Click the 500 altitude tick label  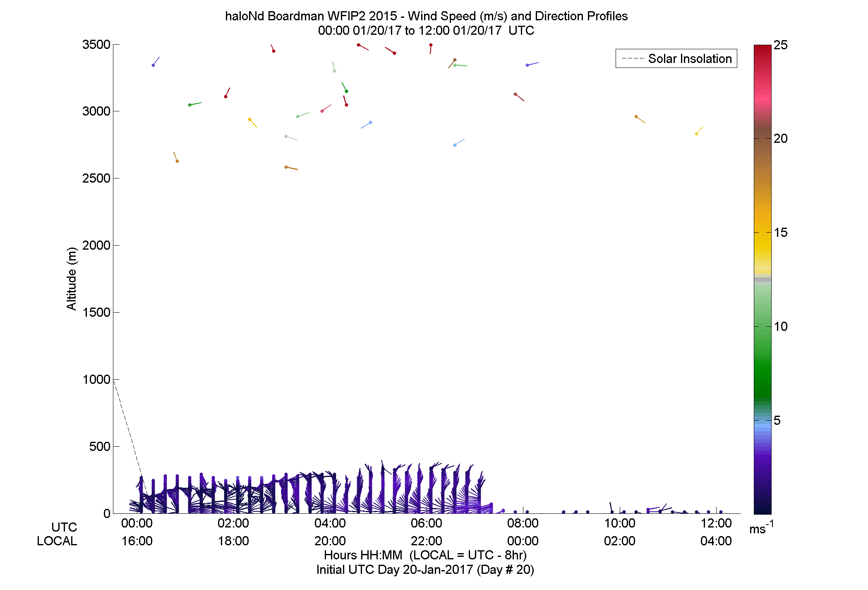pos(100,446)
